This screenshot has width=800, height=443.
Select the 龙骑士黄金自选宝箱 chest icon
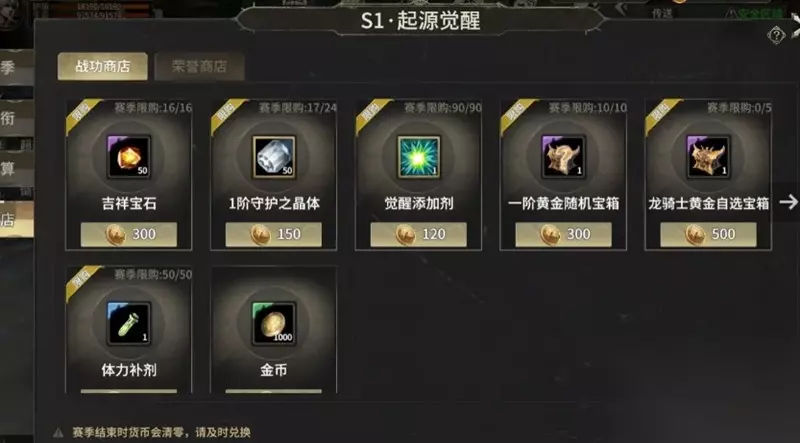click(708, 157)
